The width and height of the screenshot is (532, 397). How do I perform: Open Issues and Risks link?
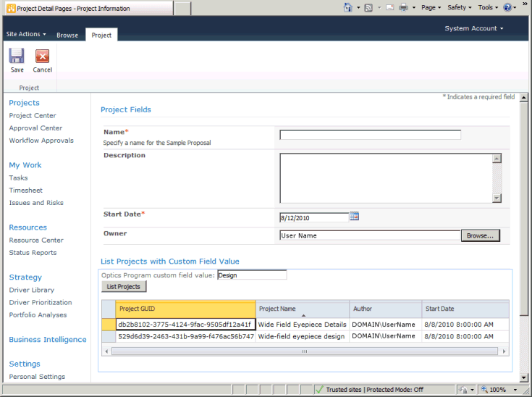[36, 203]
